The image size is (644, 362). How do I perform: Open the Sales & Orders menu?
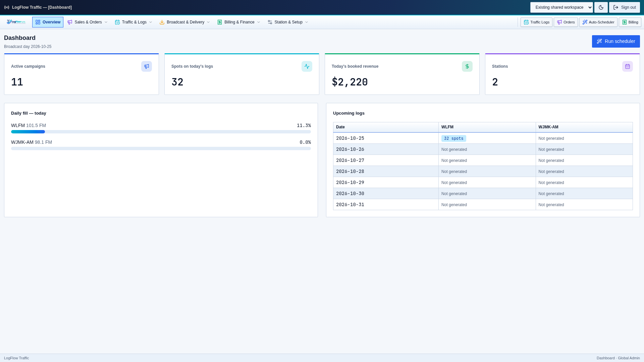[88, 22]
